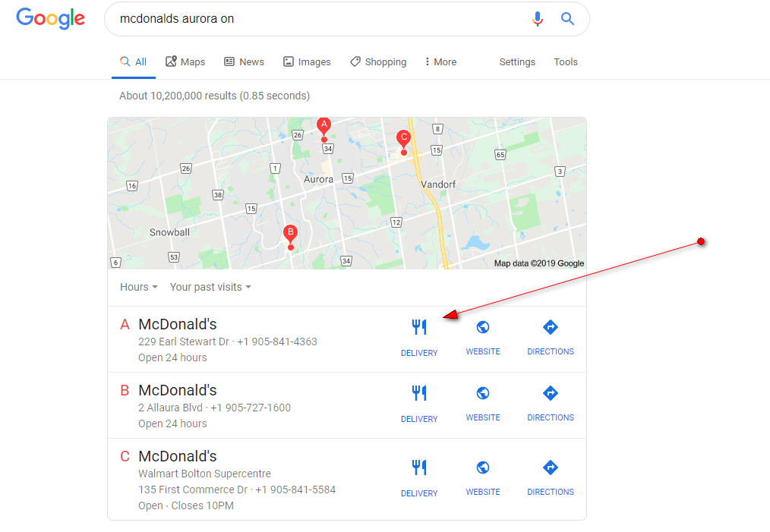Open Delivery for McDonald's on Allaura Blvd

point(419,404)
